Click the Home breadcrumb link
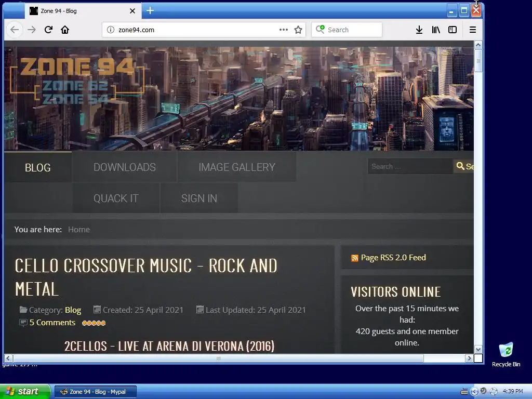The height and width of the screenshot is (399, 532). point(79,230)
